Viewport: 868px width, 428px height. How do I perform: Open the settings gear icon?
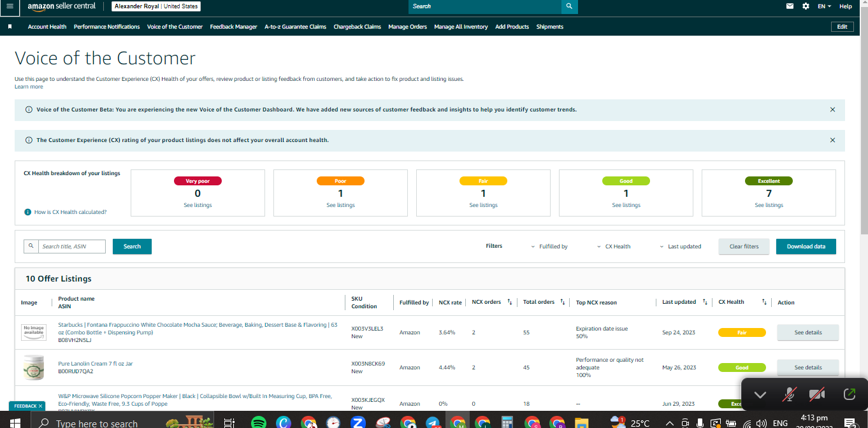pos(806,6)
